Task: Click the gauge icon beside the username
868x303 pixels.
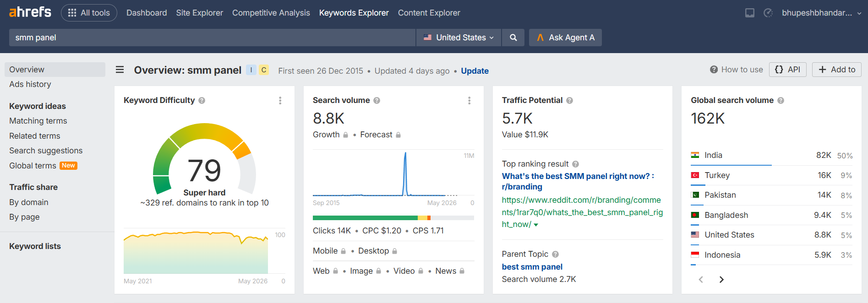Action: [x=768, y=13]
